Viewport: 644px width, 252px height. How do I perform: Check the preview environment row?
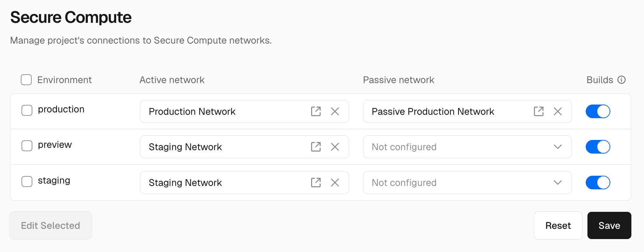[27, 146]
